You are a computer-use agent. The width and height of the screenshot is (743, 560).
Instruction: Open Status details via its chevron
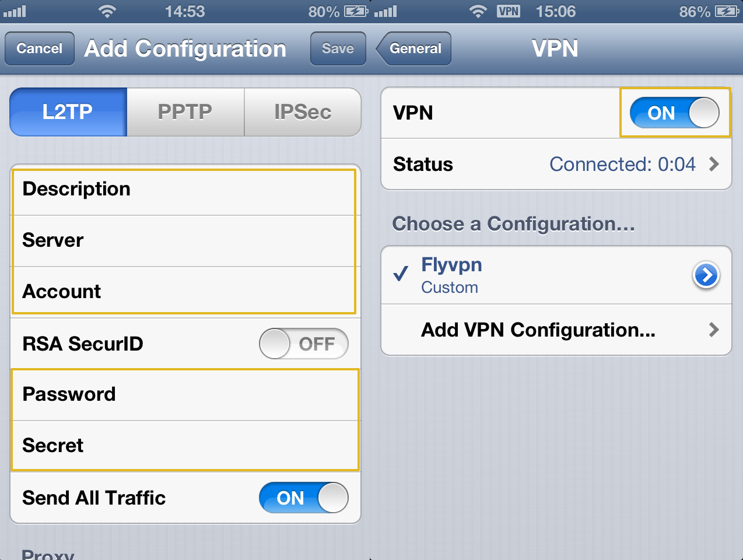click(x=714, y=164)
